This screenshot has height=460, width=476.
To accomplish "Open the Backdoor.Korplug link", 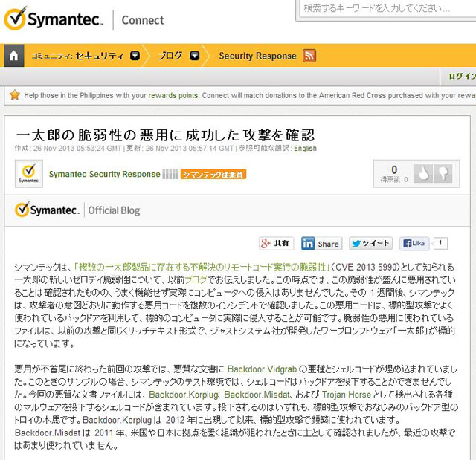I will 184,395.
